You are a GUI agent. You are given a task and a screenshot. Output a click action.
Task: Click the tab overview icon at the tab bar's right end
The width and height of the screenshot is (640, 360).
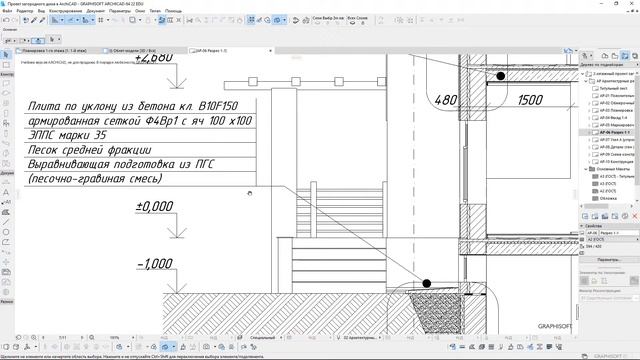pyautogui.click(x=568, y=51)
